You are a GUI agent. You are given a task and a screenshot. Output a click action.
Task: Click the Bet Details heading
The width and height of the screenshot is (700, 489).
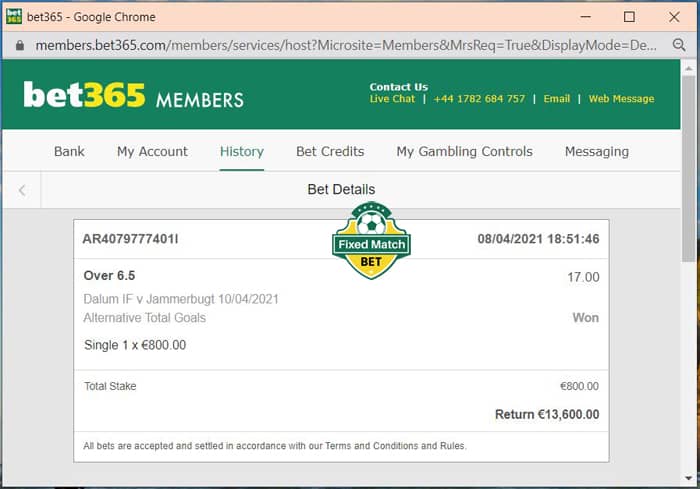point(341,189)
